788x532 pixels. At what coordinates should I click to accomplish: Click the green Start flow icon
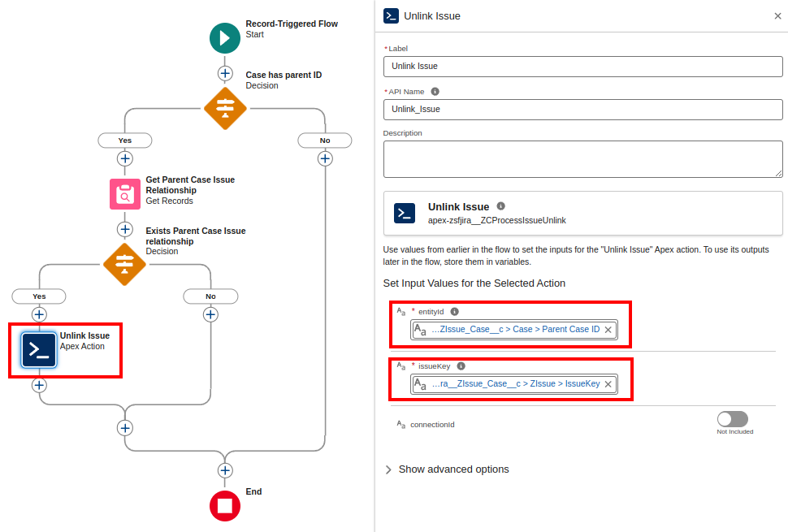pos(225,38)
